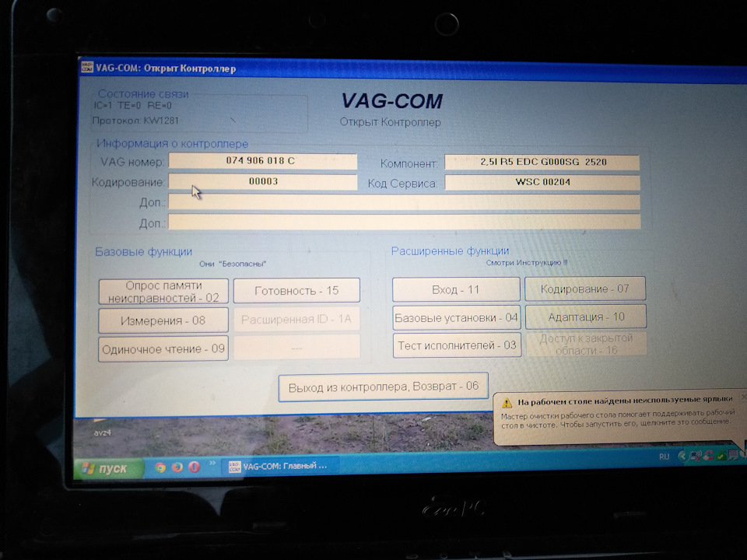Click the first Доп. extra field

(404, 202)
